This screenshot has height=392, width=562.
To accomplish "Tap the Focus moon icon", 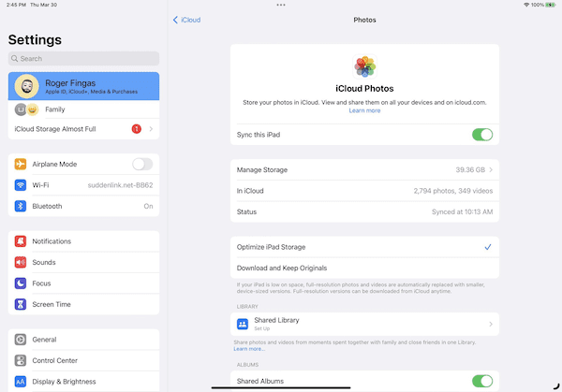I will tap(21, 283).
